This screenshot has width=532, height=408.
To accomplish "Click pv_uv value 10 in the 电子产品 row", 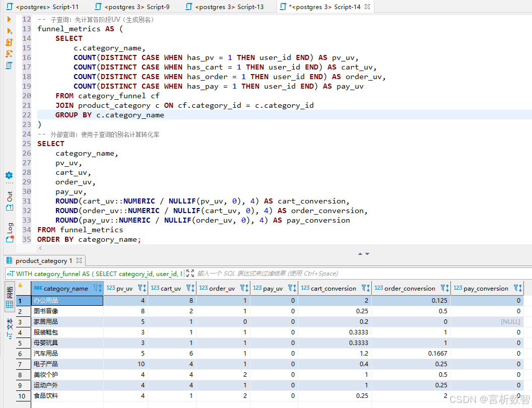I will tap(125, 364).
